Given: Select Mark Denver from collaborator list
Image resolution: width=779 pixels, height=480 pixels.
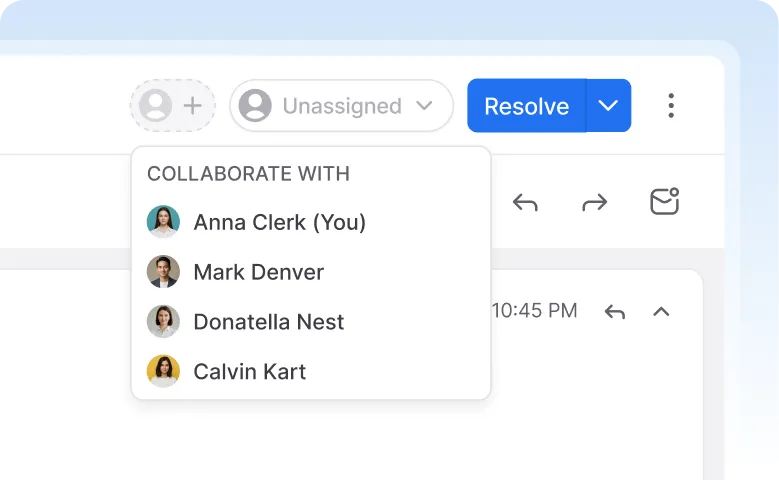Looking at the screenshot, I should [x=258, y=272].
